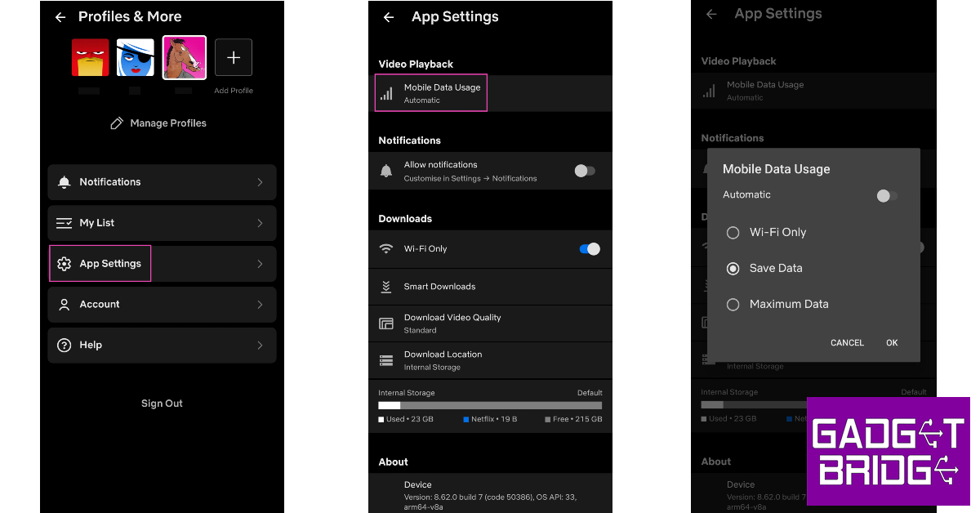980x513 pixels.
Task: Expand the Notifications row chevron
Action: (x=260, y=182)
